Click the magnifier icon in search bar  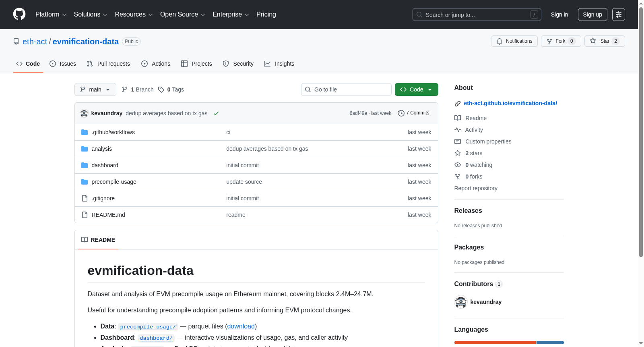pos(419,15)
